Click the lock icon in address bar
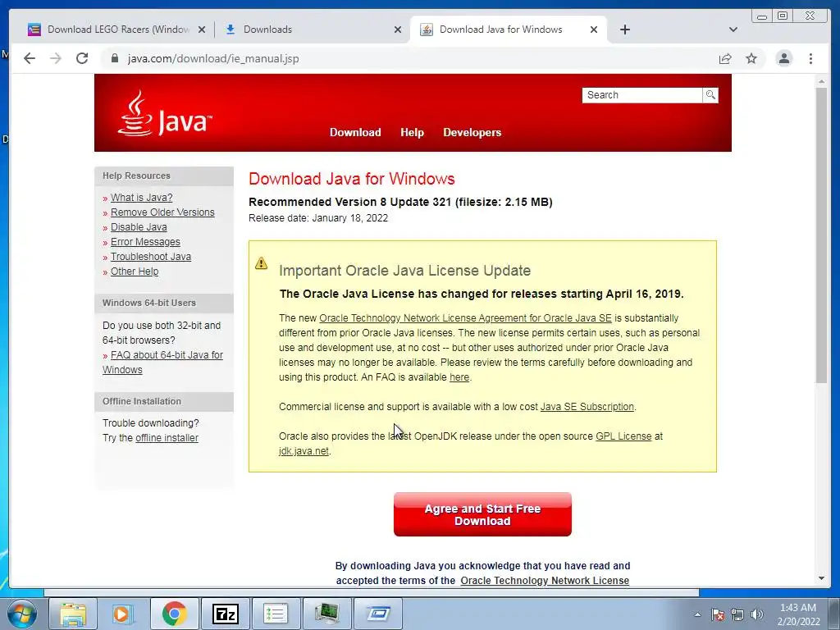840x630 pixels. point(114,58)
